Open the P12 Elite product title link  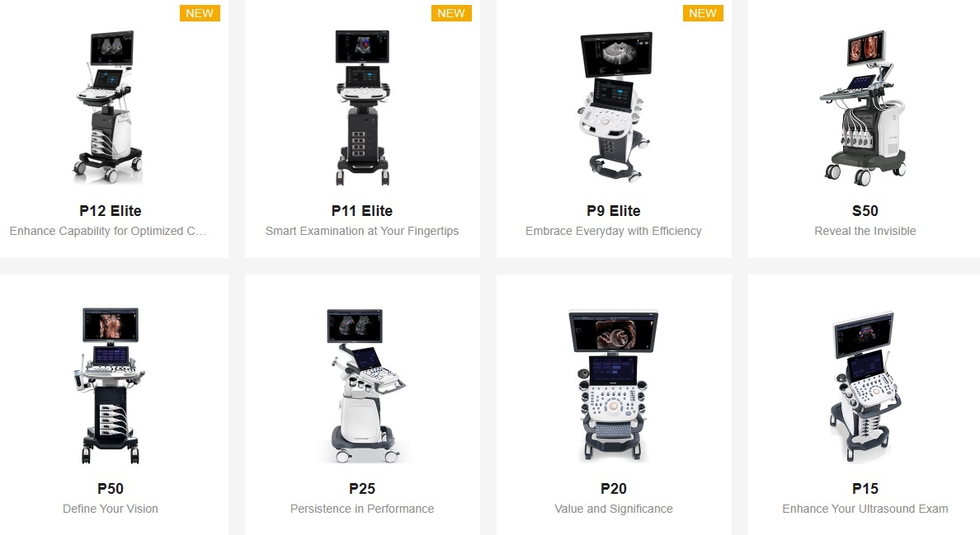point(111,211)
